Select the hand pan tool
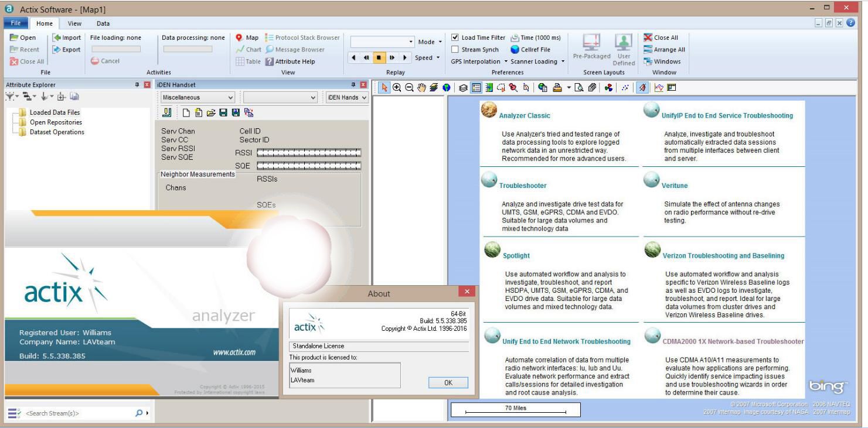868x428 pixels. point(422,88)
